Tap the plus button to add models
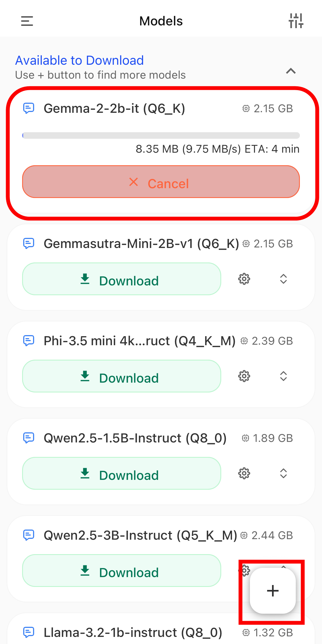 click(x=273, y=591)
